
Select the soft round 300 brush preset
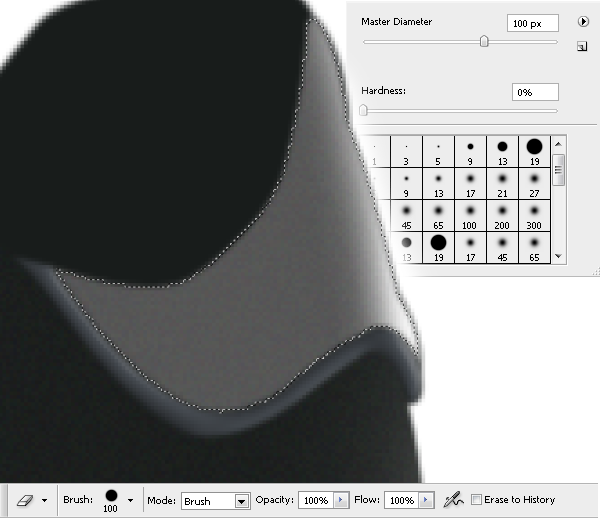pos(534,214)
